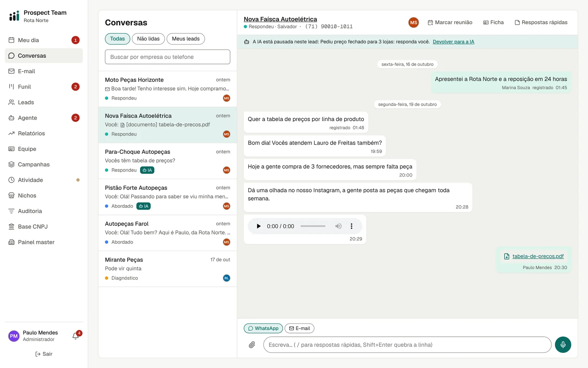Start recording with the microphone button
This screenshot has width=588, height=368.
click(563, 345)
